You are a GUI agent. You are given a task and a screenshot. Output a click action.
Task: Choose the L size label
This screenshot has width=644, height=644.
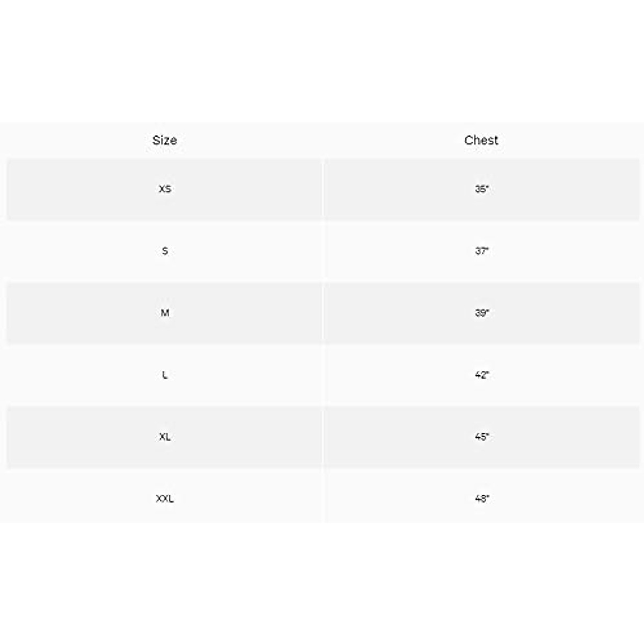click(x=165, y=375)
